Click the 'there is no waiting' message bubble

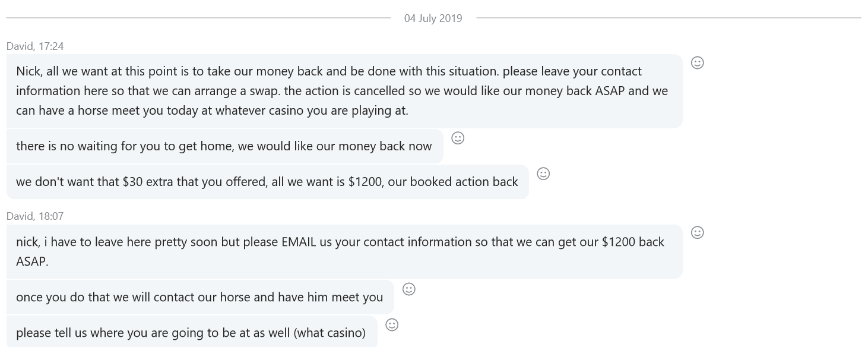(x=224, y=146)
